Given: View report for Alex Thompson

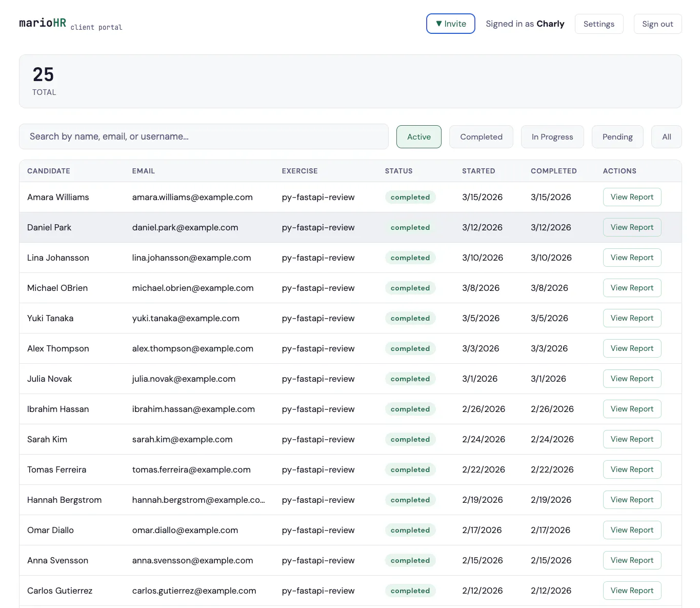Looking at the screenshot, I should (632, 348).
